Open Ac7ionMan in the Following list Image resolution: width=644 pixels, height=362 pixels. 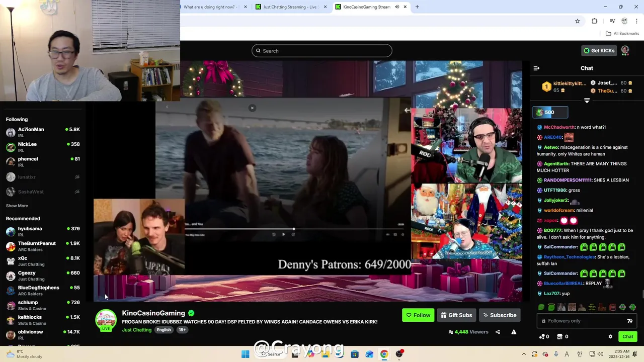43,132
